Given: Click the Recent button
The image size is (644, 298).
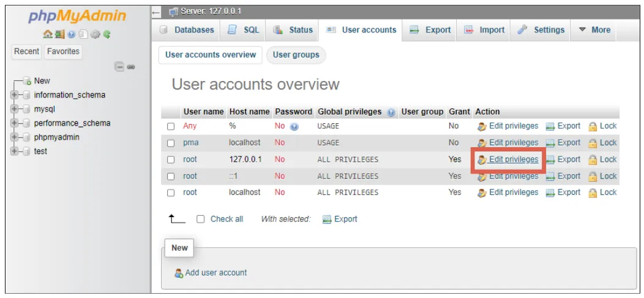Looking at the screenshot, I should 27,52.
